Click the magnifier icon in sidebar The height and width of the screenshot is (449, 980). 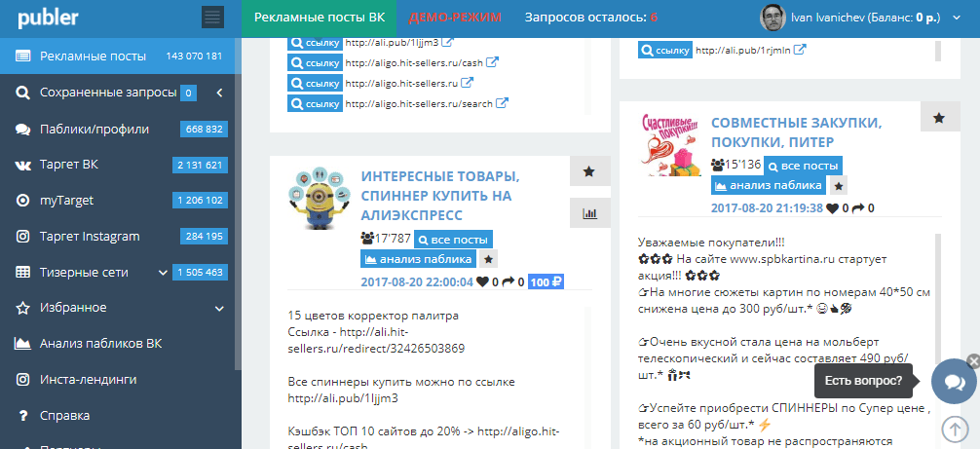[x=23, y=94]
